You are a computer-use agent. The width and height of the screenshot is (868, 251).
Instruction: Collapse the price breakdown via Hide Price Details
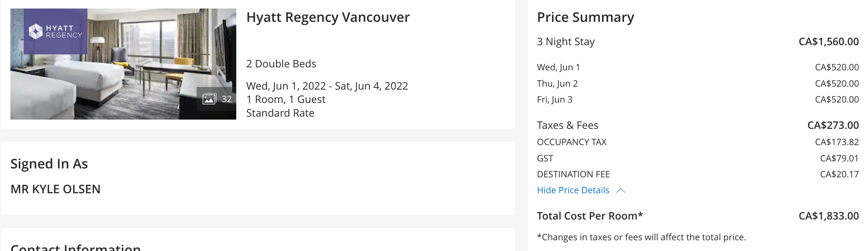tap(572, 190)
